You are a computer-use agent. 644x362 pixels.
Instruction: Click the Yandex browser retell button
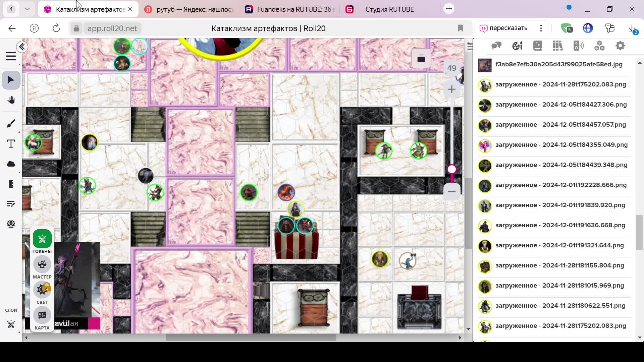[503, 28]
